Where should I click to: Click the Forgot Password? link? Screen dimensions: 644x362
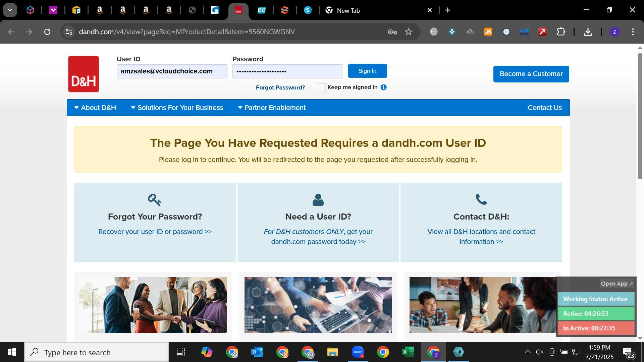(280, 87)
